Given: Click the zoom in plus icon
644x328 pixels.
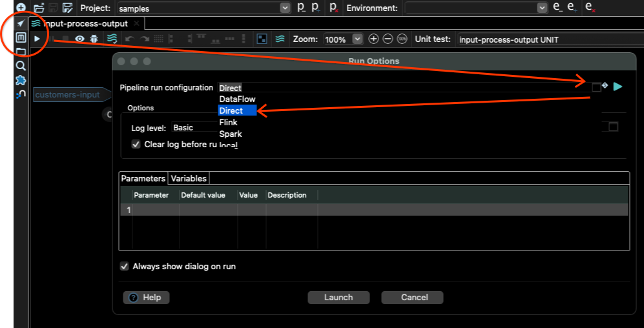Looking at the screenshot, I should [x=373, y=39].
